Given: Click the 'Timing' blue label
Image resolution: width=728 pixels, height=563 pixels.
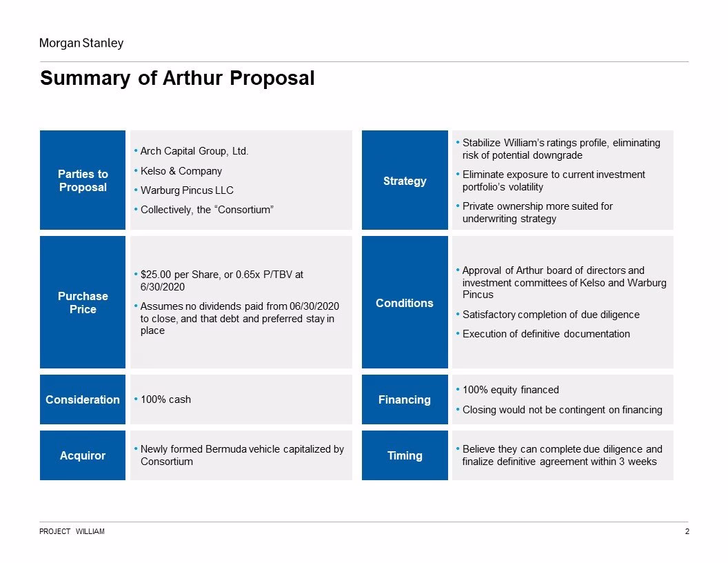Looking at the screenshot, I should pyautogui.click(x=405, y=455).
